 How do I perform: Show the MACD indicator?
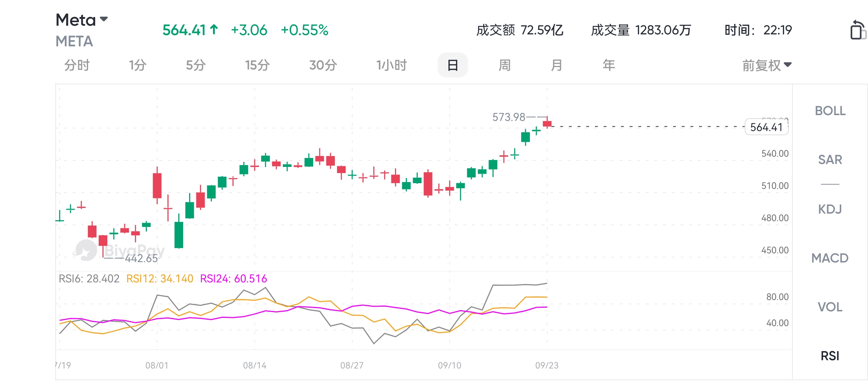click(830, 258)
